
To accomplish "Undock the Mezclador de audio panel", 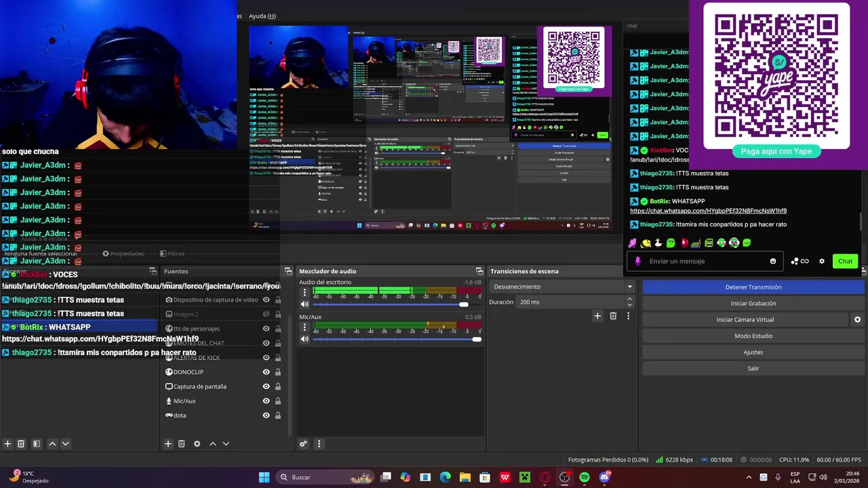I will tap(479, 271).
